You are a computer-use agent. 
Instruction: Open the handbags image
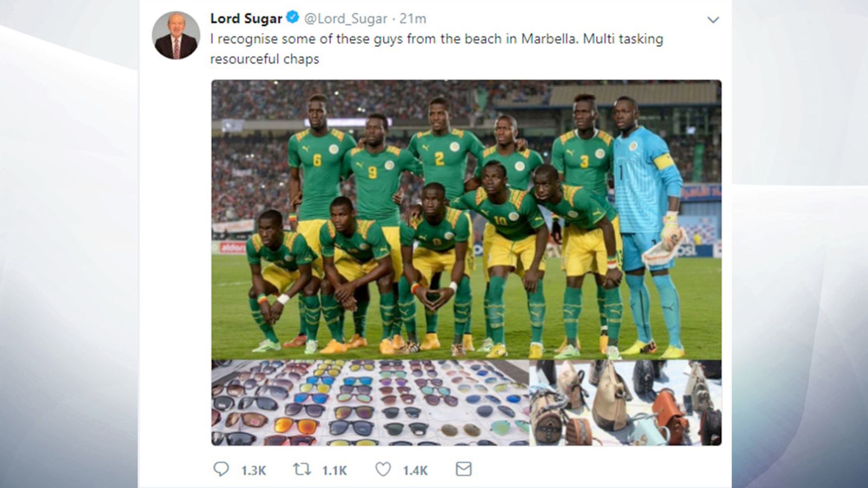pyautogui.click(x=626, y=403)
